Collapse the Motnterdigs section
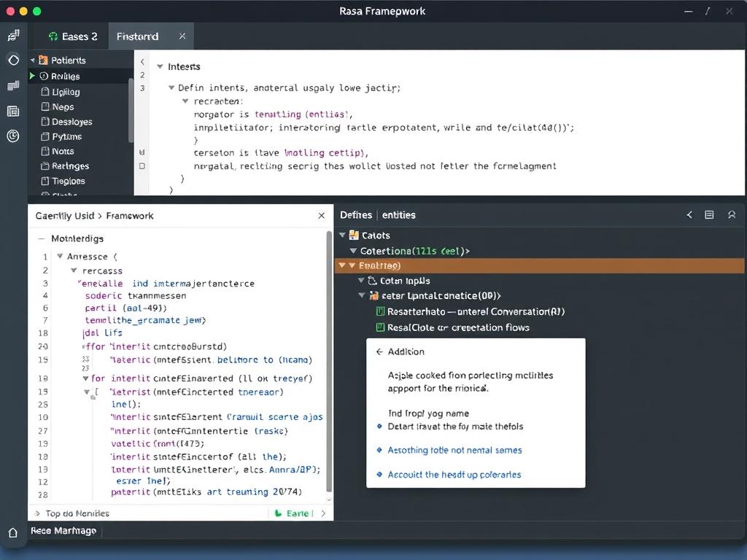This screenshot has width=747, height=560. coord(42,238)
